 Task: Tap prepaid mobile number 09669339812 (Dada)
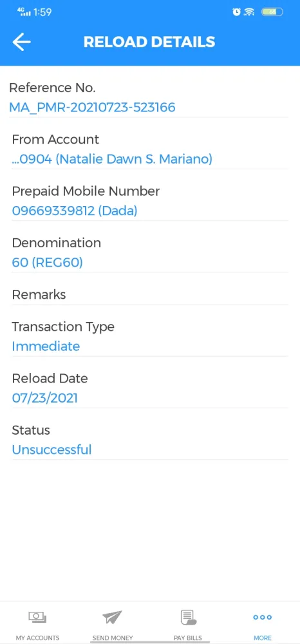click(75, 211)
